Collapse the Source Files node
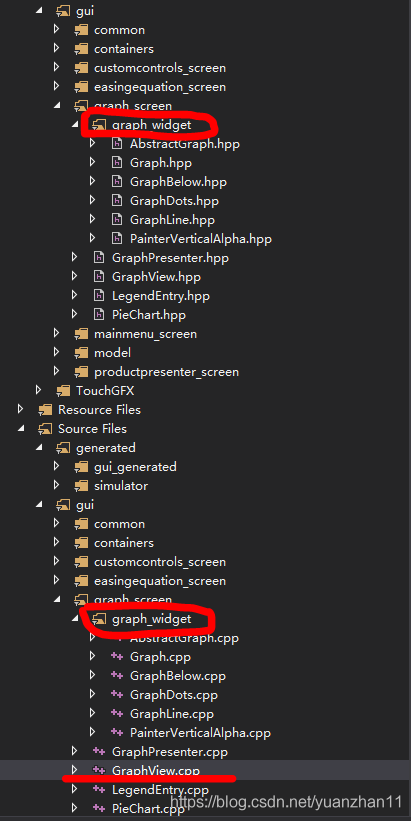This screenshot has height=821, width=411. 21,428
